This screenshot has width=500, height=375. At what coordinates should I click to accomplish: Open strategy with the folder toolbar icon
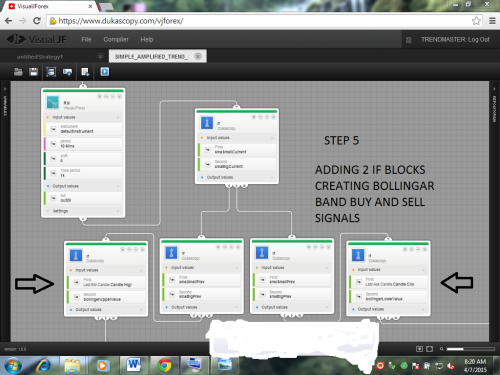(x=18, y=72)
